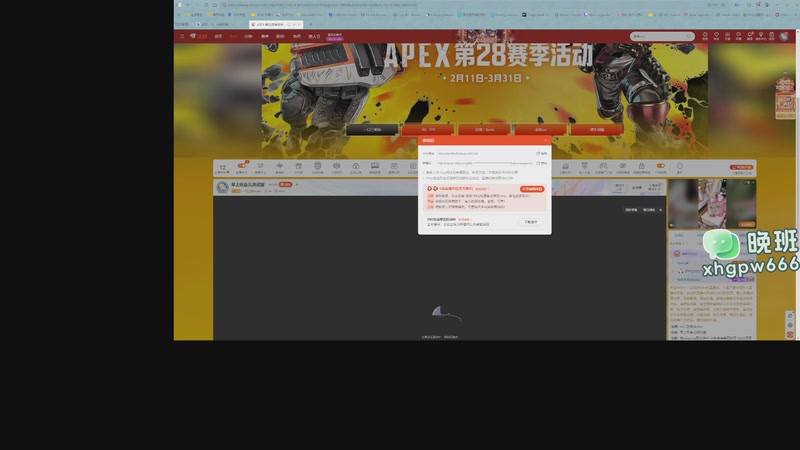
Task: Open the circular more-options toolbar icon
Action: (680, 167)
